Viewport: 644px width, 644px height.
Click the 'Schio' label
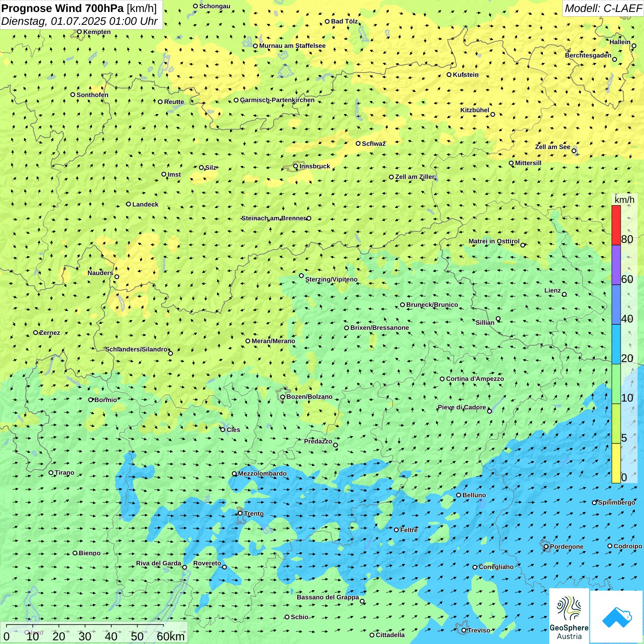(x=299, y=617)
